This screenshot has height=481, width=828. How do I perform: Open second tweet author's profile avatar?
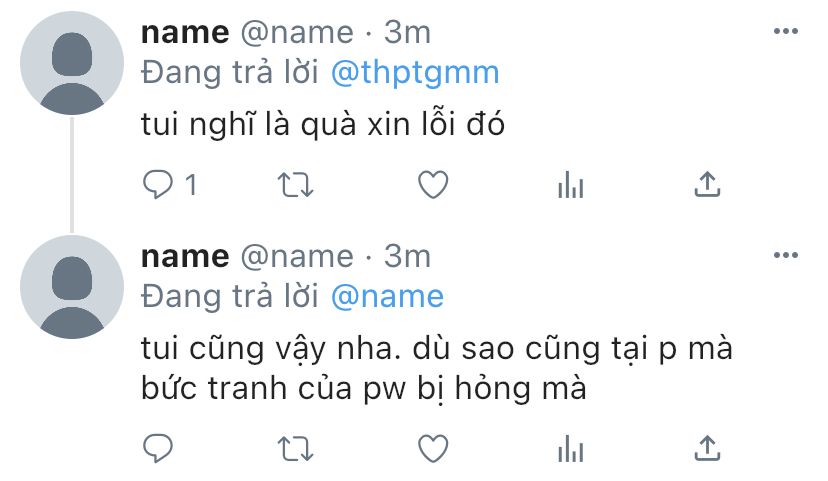[72, 287]
